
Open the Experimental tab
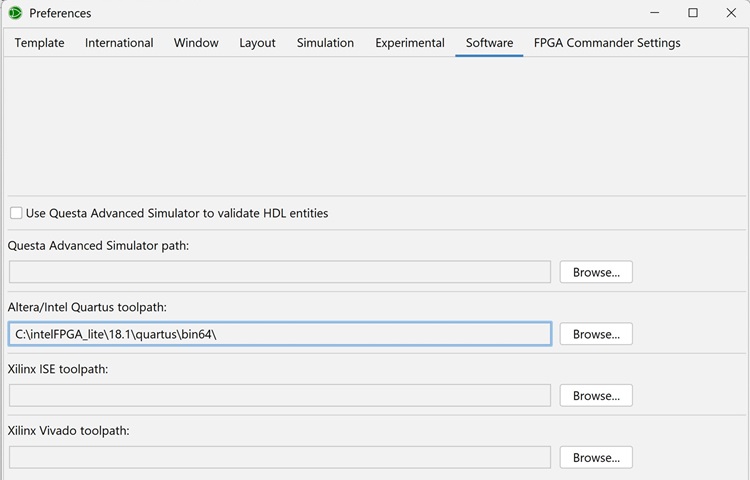[x=410, y=43]
